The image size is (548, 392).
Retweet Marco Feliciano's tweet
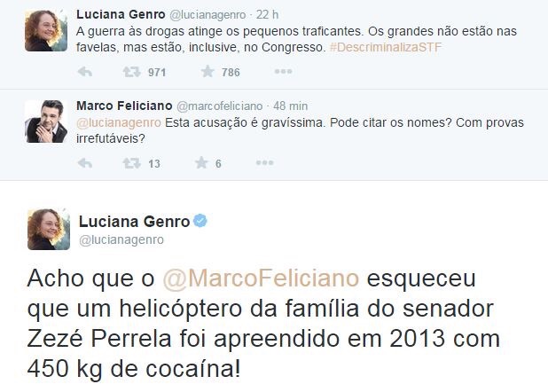pyautogui.click(x=129, y=163)
